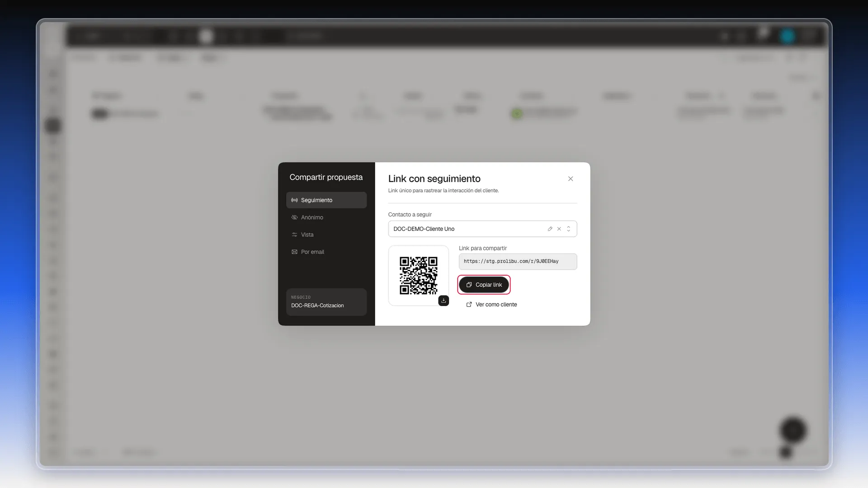Click the crossed-eye icon beside Anónimo

tap(294, 217)
